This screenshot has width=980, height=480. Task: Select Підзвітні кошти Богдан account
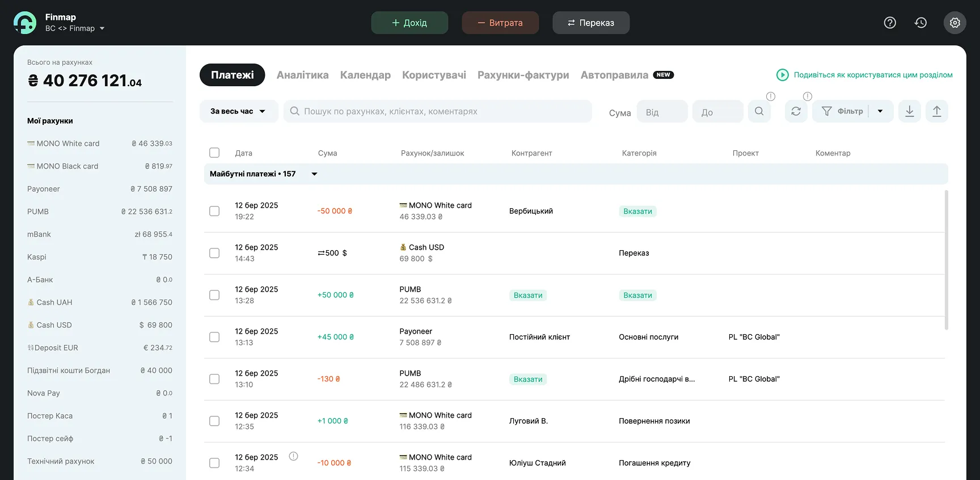[x=100, y=370]
